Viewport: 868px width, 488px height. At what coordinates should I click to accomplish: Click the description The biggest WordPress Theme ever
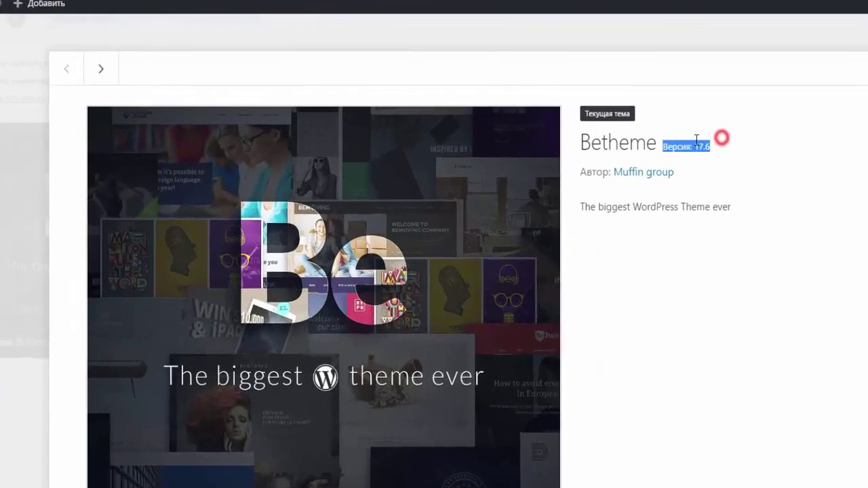pyautogui.click(x=655, y=207)
